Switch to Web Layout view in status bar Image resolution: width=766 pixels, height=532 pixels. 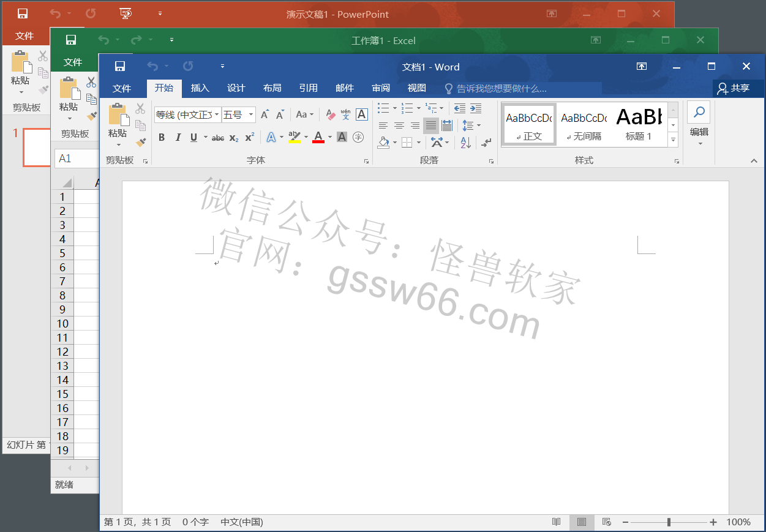pyautogui.click(x=606, y=522)
